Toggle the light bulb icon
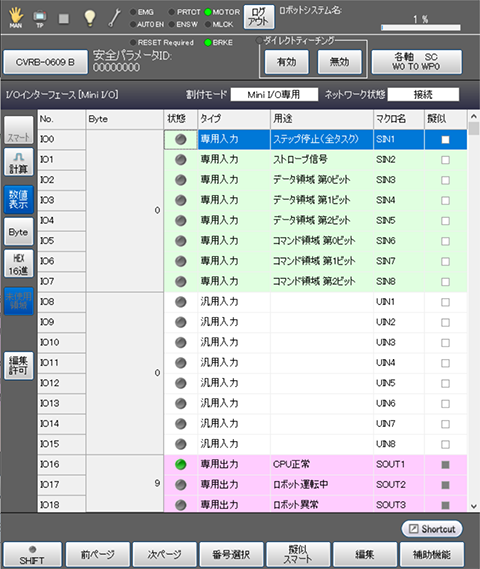This screenshot has height=569, width=480. coord(90,18)
